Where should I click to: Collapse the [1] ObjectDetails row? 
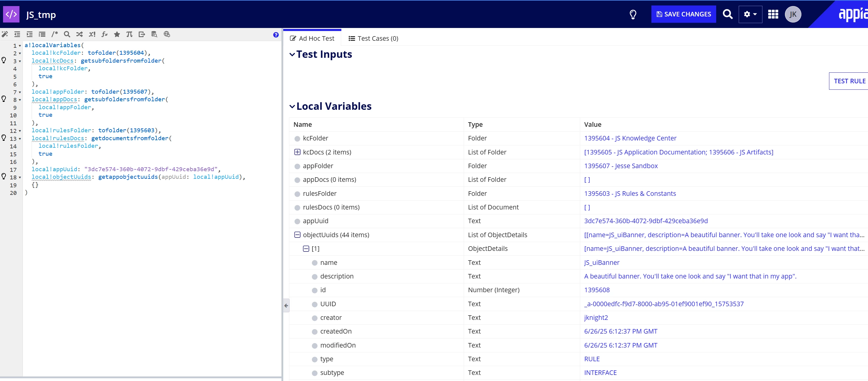coord(306,249)
